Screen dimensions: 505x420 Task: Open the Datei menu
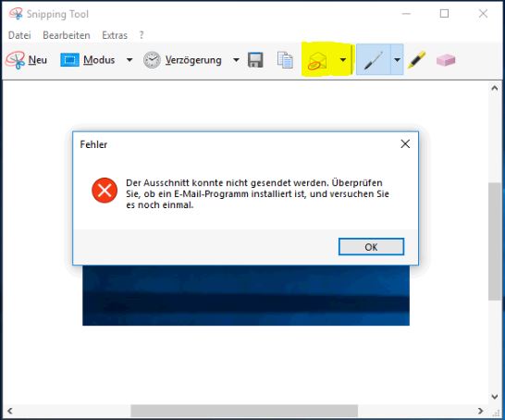[x=19, y=35]
